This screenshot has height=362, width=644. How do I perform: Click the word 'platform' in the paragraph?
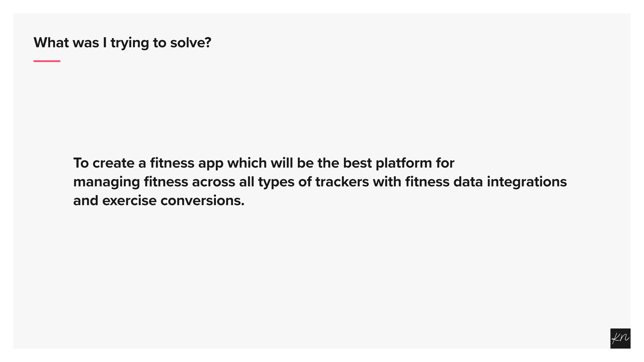(x=404, y=163)
